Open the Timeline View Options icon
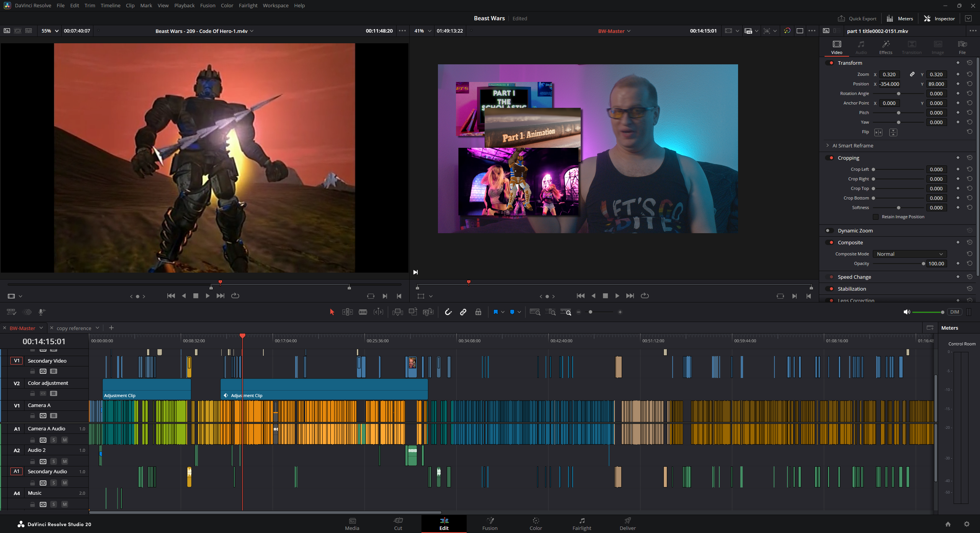The width and height of the screenshot is (980, 533). click(11, 312)
